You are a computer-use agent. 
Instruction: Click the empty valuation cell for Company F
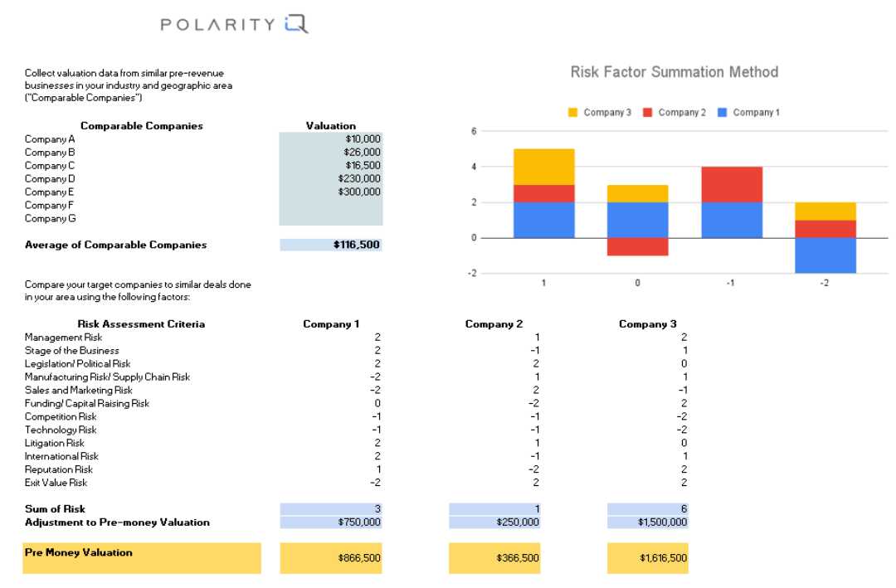(331, 205)
